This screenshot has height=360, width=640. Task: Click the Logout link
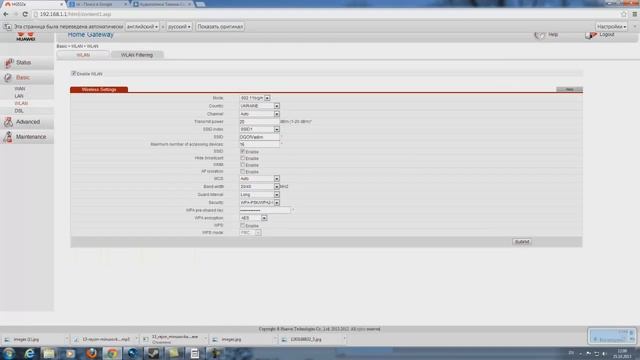tap(607, 35)
